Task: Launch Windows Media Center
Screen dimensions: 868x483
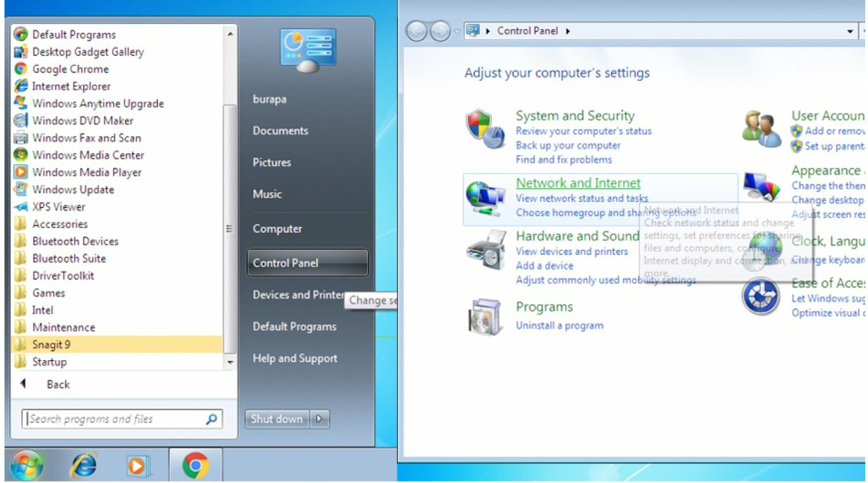Action: point(79,155)
